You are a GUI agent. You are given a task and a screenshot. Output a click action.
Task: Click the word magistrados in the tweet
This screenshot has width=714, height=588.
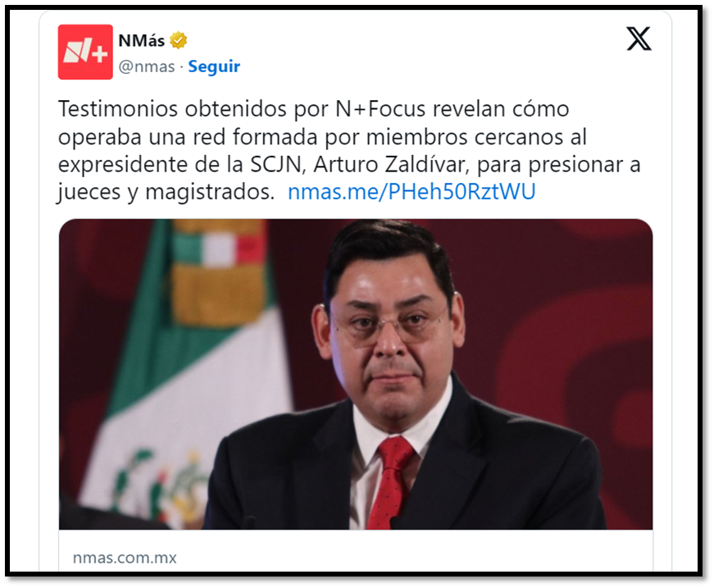click(210, 192)
